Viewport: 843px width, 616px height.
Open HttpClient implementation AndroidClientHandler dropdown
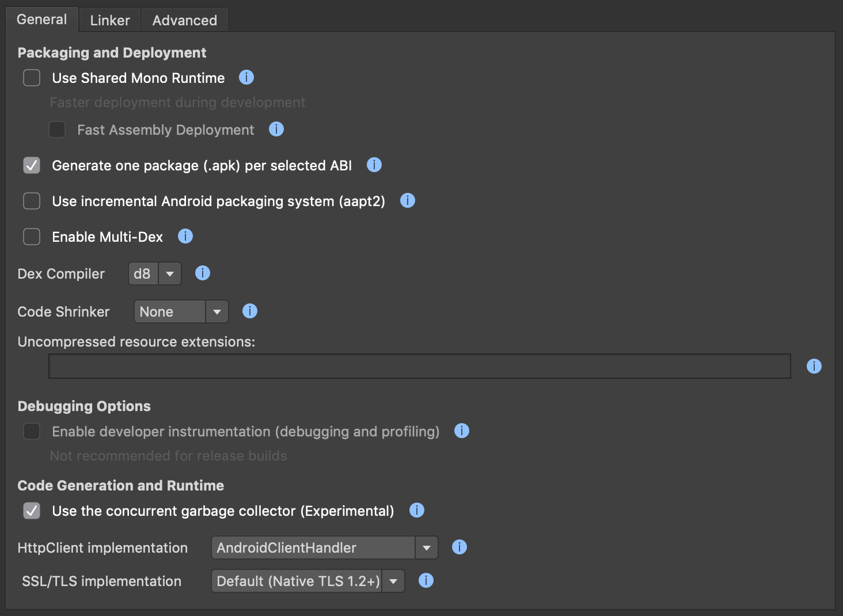point(325,547)
